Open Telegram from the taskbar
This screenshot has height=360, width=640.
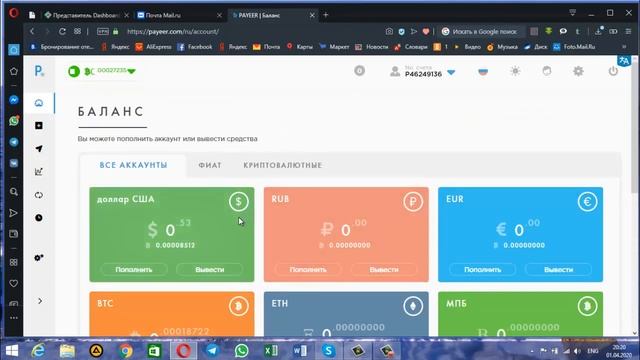click(212, 351)
